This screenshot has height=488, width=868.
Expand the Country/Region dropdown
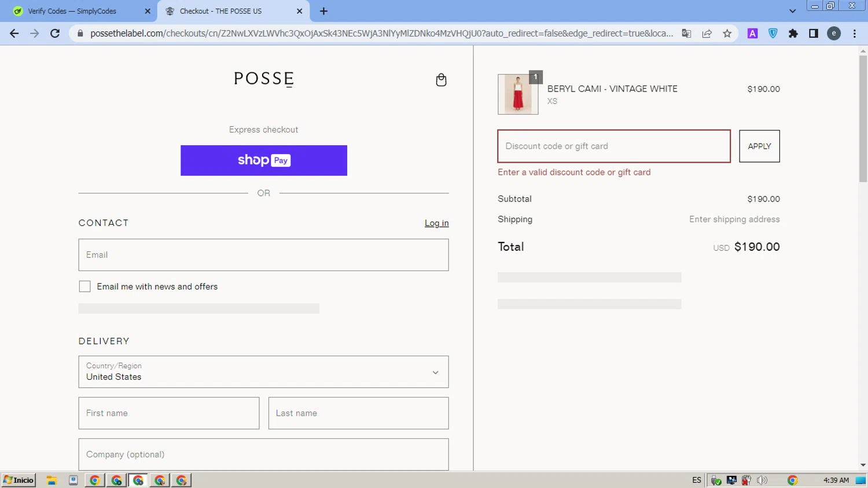[263, 372]
